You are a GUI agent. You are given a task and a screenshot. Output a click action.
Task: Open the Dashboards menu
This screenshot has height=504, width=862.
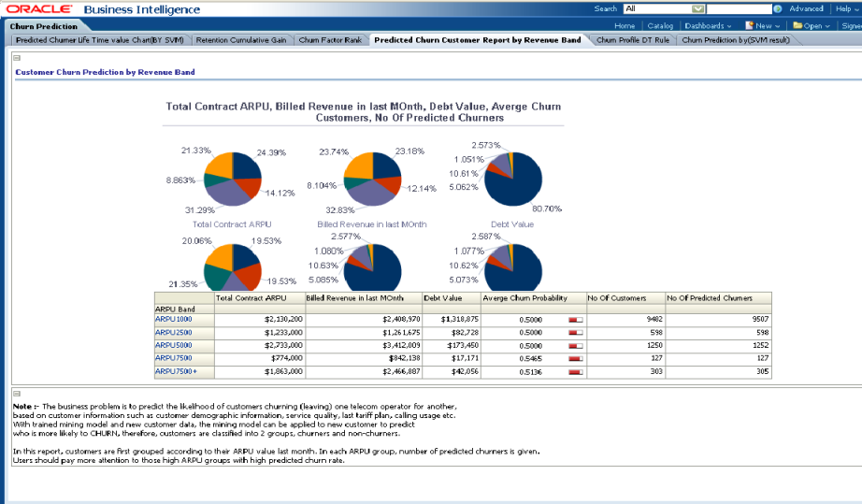pyautogui.click(x=708, y=26)
